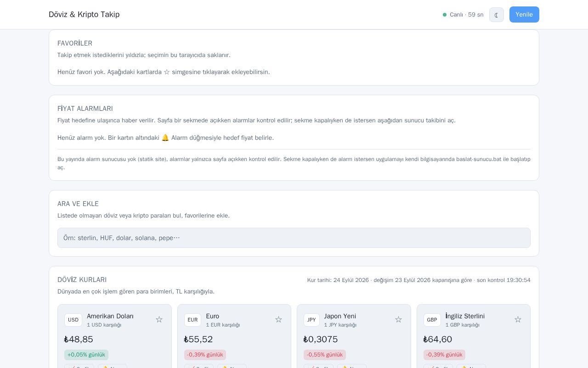This screenshot has width=588, height=368.
Task: Click the static site alarm server note
Action: 294,163
